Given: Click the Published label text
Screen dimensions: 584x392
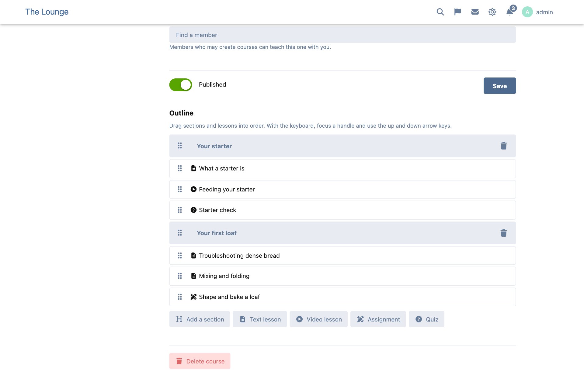Looking at the screenshot, I should point(212,84).
